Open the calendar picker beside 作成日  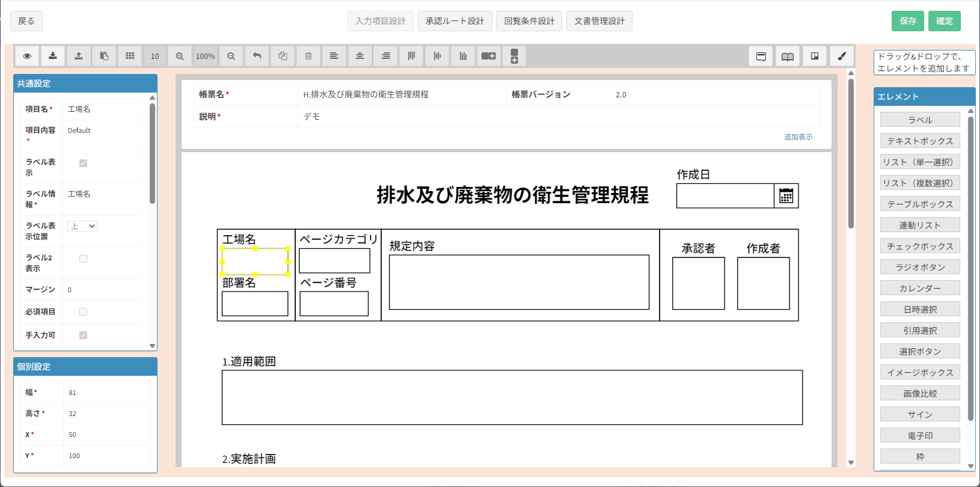point(786,196)
